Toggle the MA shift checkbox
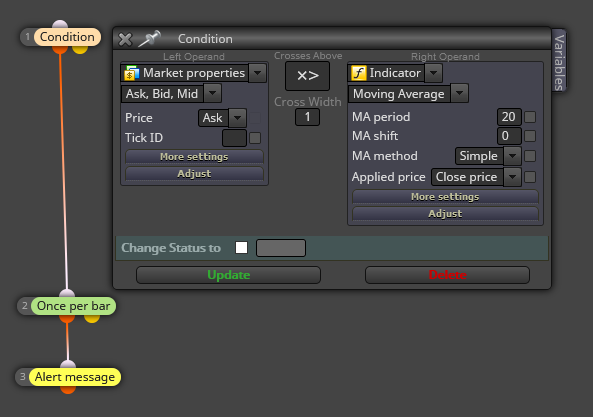Screen dimensions: 593x417 [x=530, y=136]
